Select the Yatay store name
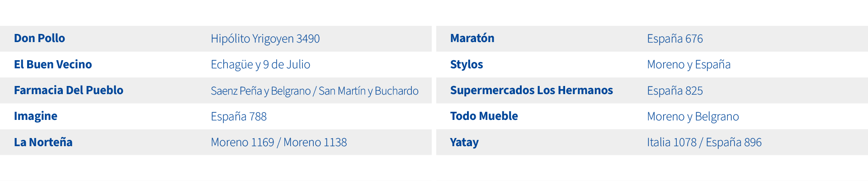 tap(464, 142)
